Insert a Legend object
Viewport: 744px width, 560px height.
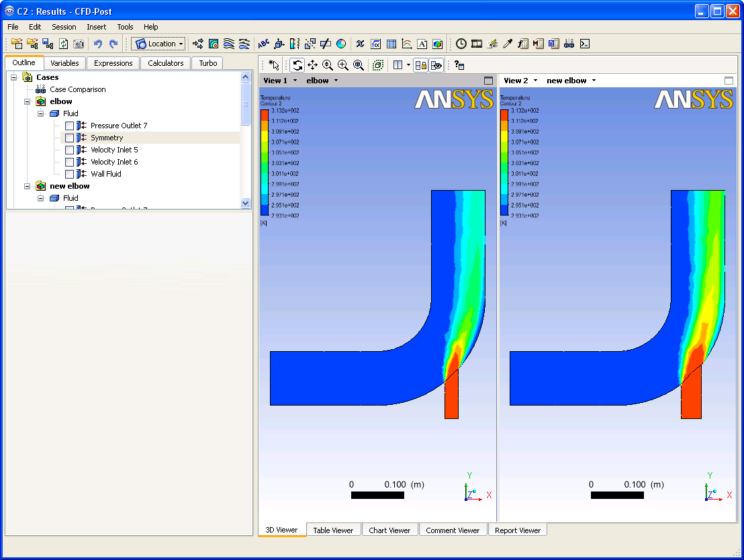point(295,44)
